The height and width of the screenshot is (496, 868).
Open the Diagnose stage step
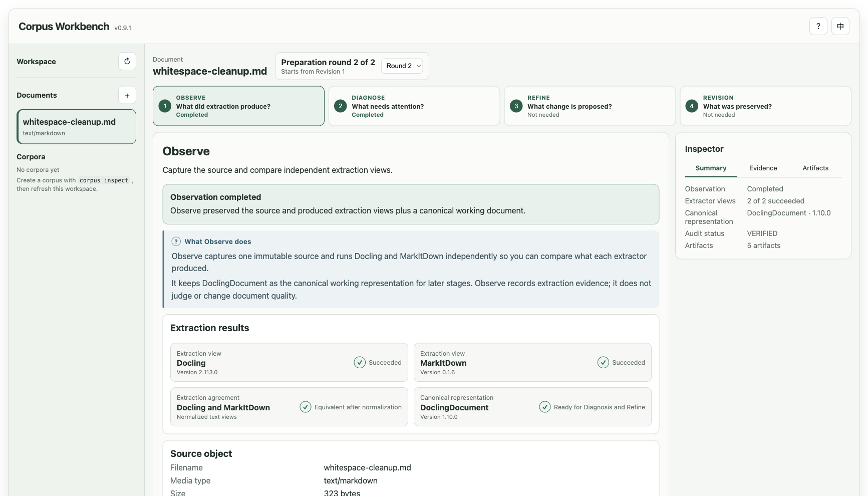coord(414,106)
